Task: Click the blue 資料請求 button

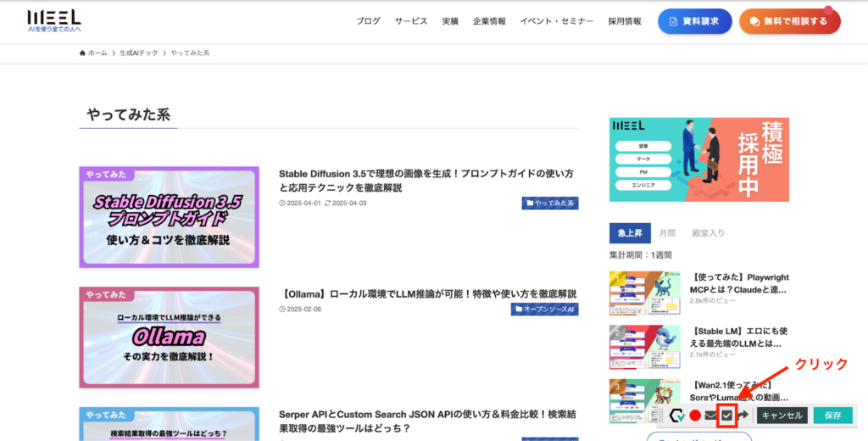Action: pos(695,21)
